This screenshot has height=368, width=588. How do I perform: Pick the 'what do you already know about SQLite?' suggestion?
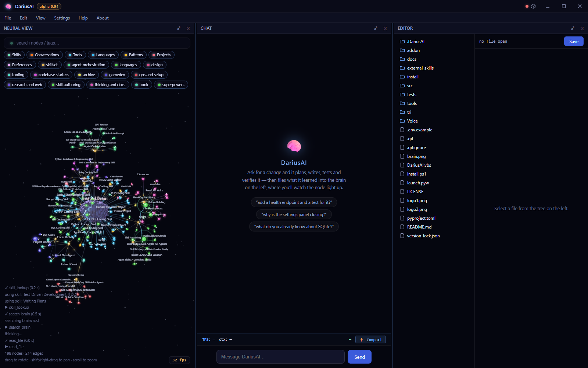[x=294, y=227]
